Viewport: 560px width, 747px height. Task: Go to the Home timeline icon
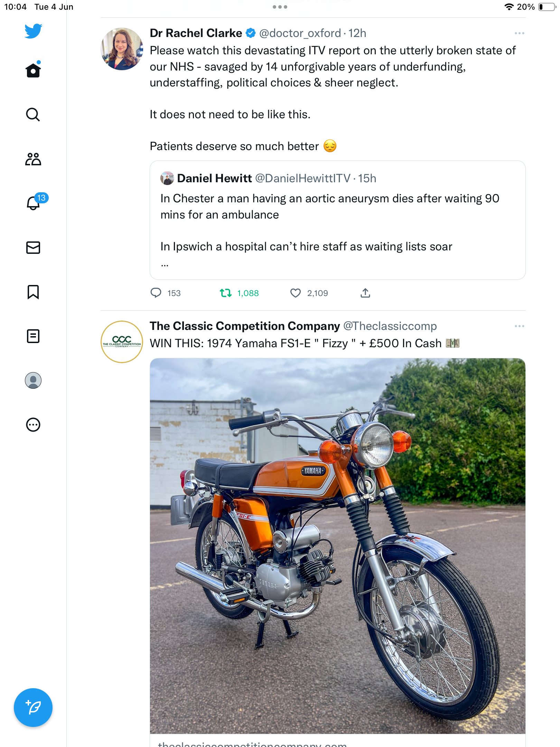tap(33, 70)
